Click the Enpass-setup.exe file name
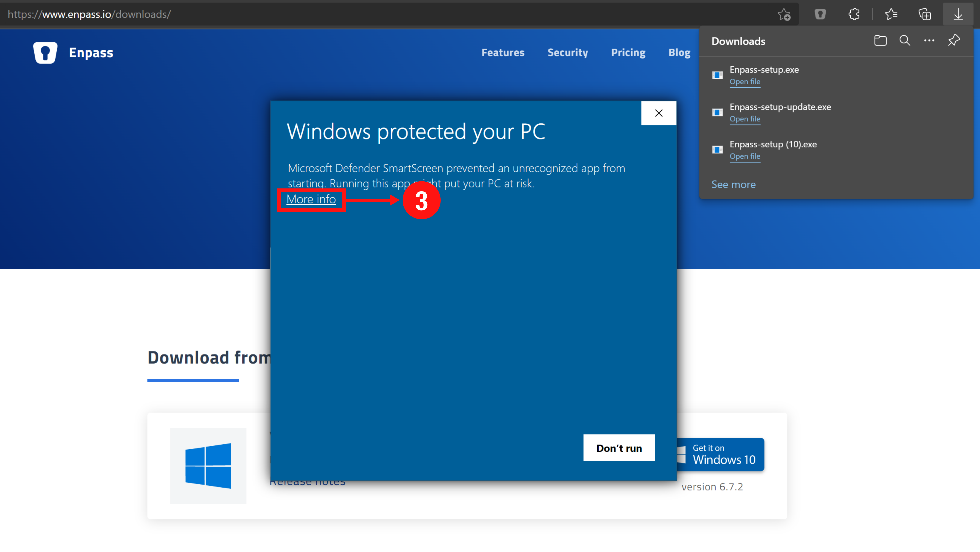Viewport: 980px width, 552px height. point(764,69)
